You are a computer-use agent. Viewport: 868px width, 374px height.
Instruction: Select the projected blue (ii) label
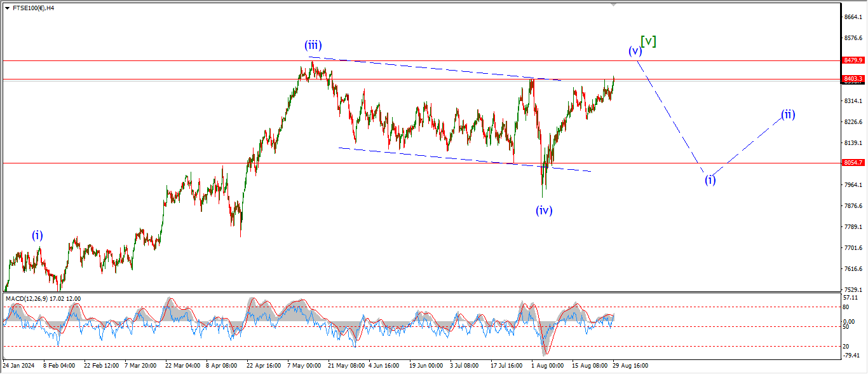[788, 114]
